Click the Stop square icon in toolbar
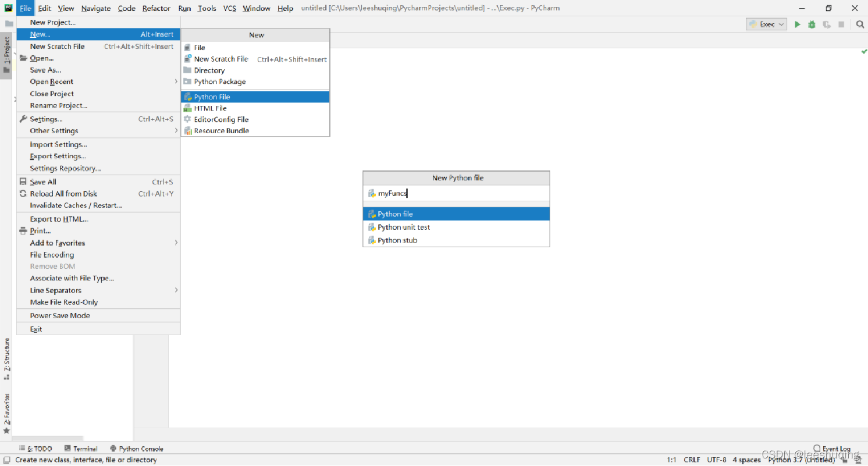 pos(841,24)
